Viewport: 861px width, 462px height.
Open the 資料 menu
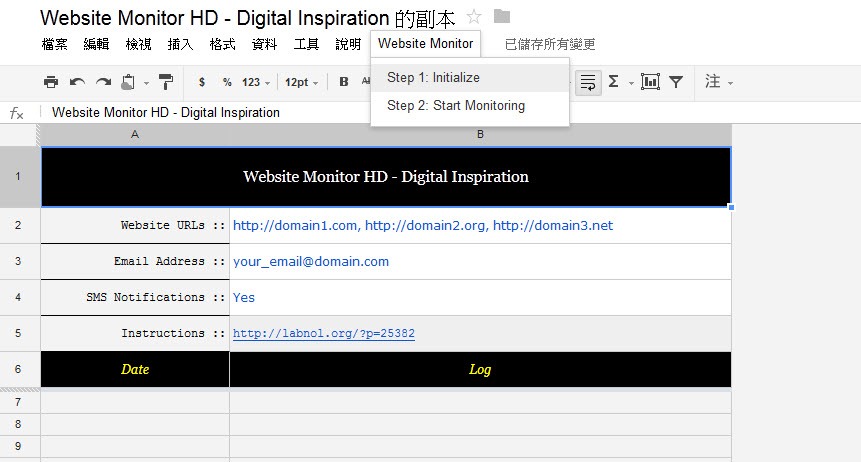pyautogui.click(x=264, y=44)
